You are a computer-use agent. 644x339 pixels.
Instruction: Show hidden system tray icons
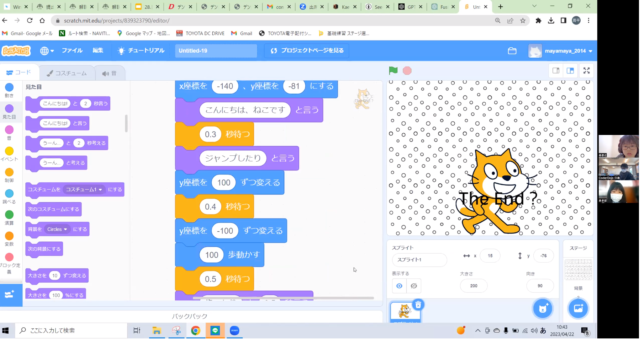coord(478,331)
